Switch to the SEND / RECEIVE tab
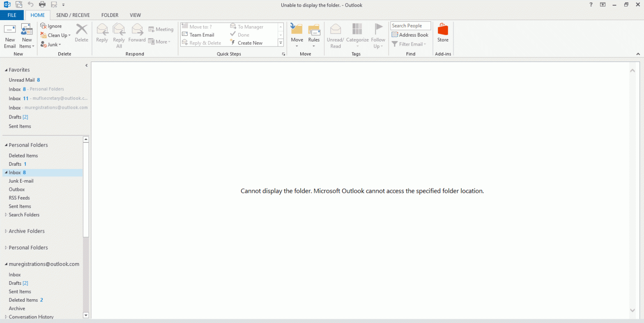 click(73, 15)
